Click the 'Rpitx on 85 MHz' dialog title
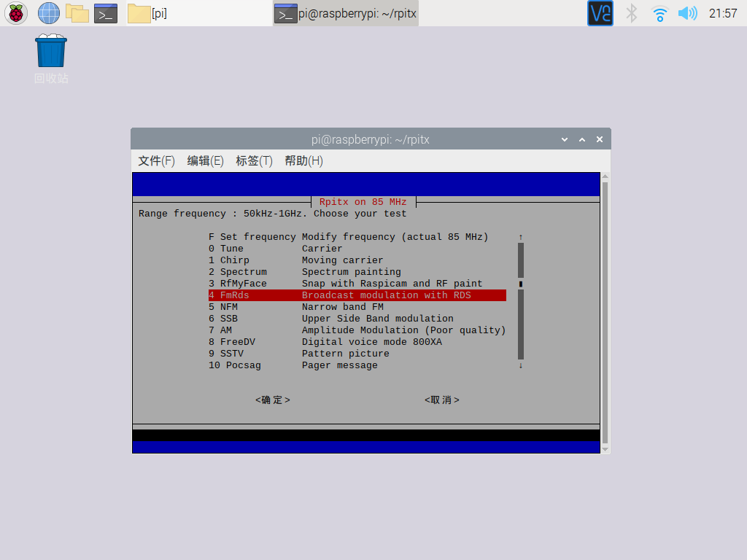 click(363, 202)
